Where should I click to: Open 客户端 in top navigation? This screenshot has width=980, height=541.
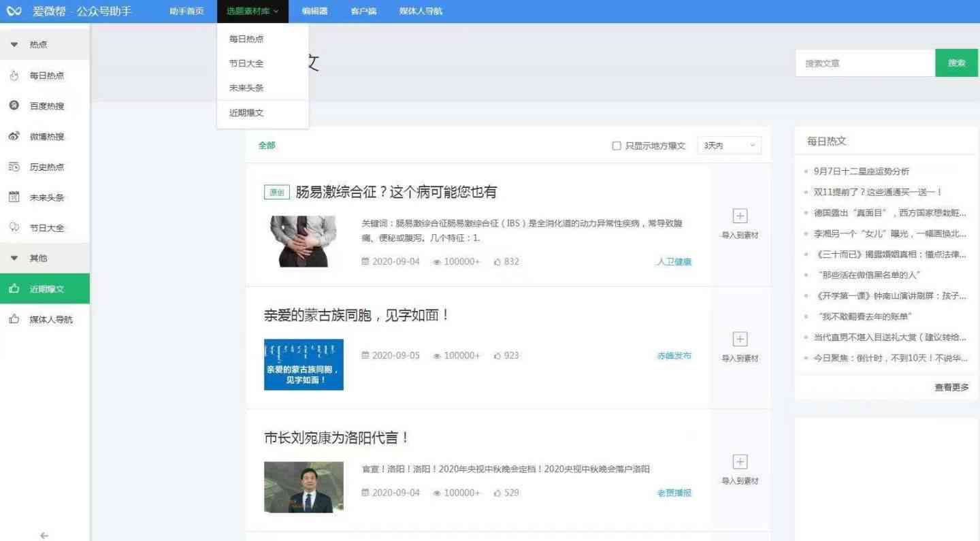(x=363, y=11)
